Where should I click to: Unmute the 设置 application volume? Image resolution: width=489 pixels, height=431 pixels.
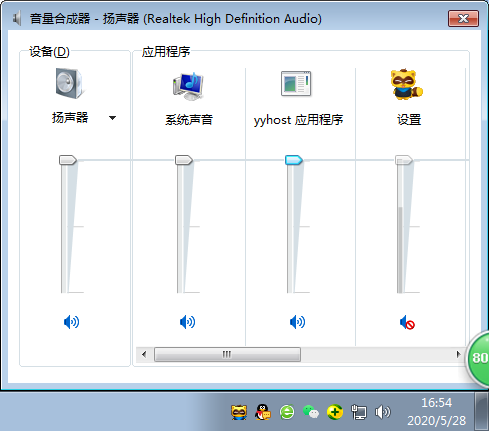coord(407,322)
